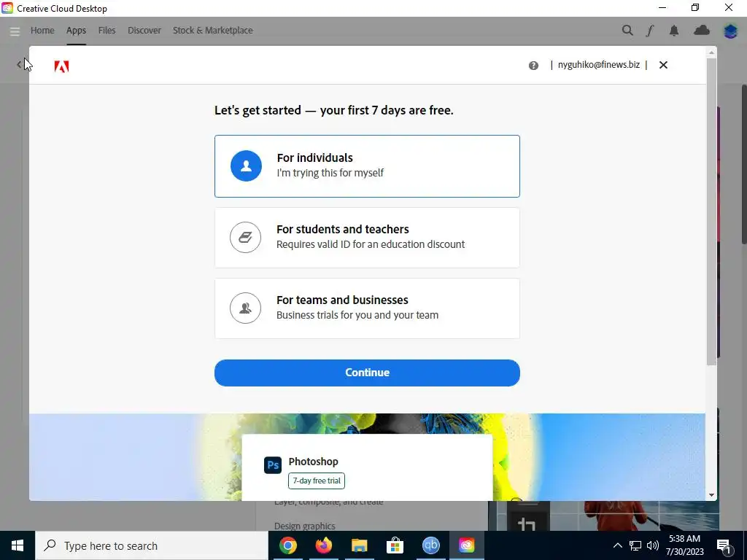747x560 pixels.
Task: Go to the Discover tab
Action: click(x=144, y=31)
